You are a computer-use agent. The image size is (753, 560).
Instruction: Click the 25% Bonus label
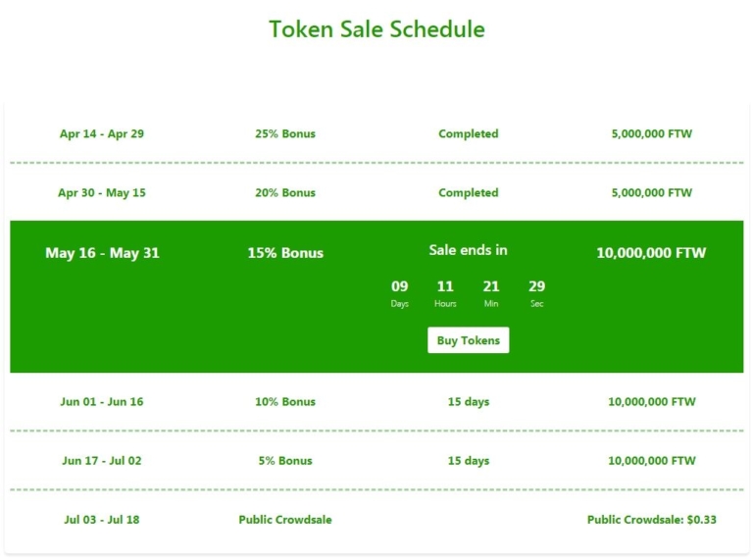[x=285, y=133]
